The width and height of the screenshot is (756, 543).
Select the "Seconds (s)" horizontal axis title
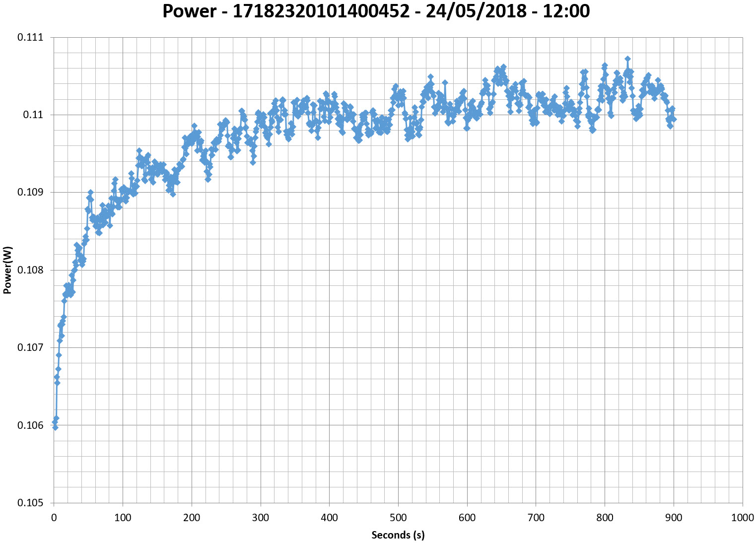(x=398, y=535)
